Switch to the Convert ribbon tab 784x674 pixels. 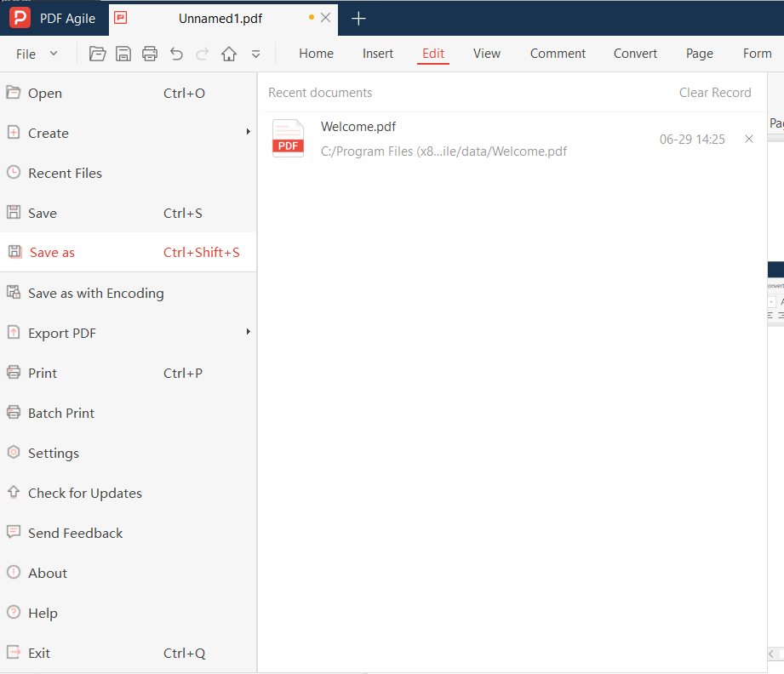tap(635, 54)
